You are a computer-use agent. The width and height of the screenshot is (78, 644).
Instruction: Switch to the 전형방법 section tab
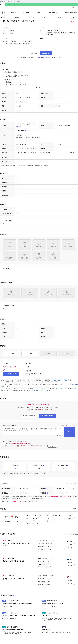pyautogui.click(x=60, y=18)
